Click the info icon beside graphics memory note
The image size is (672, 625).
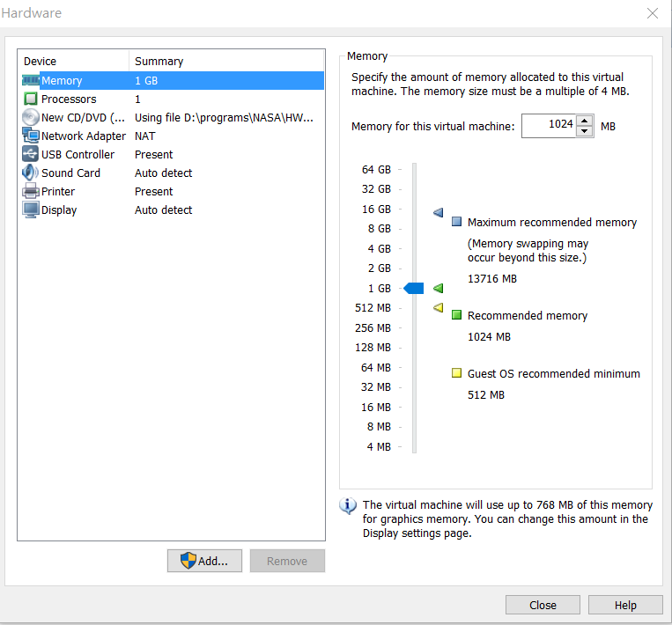click(348, 506)
